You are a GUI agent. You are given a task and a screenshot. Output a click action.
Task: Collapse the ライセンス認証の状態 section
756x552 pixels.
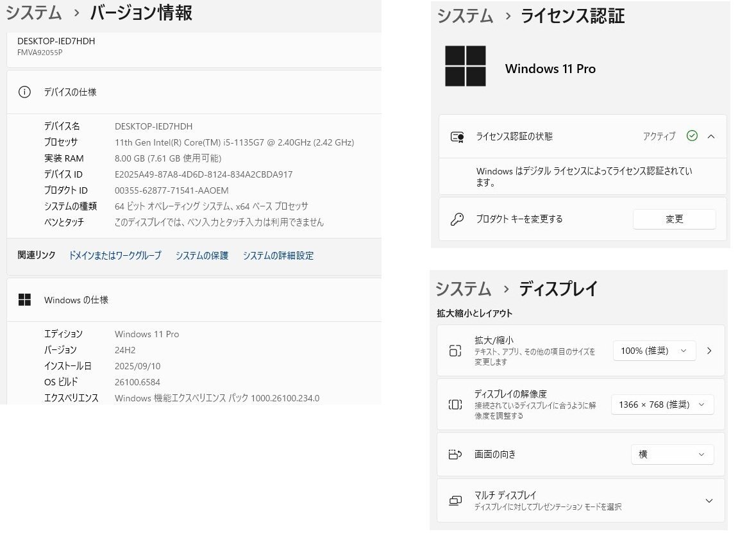click(711, 137)
